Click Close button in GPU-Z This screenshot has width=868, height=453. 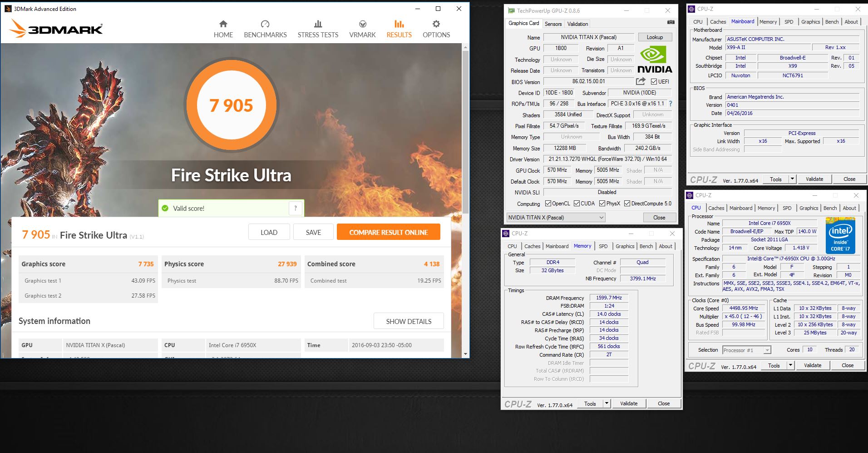[659, 218]
